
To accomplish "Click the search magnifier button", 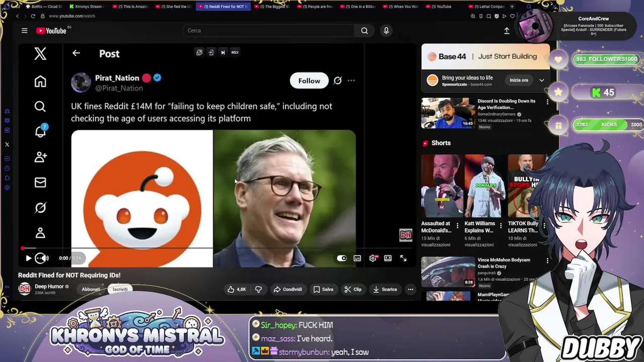I will pos(364,31).
